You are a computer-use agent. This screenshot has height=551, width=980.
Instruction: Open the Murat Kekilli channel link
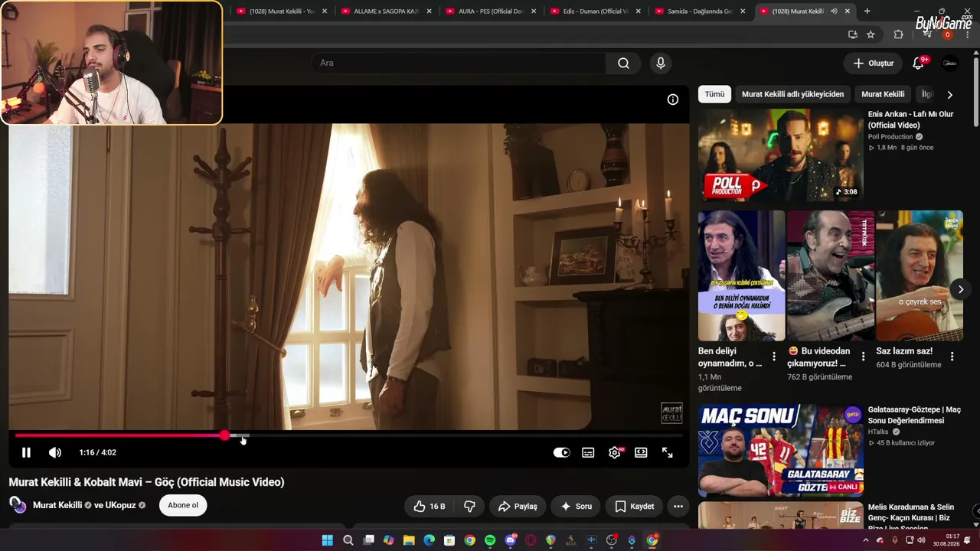point(57,505)
